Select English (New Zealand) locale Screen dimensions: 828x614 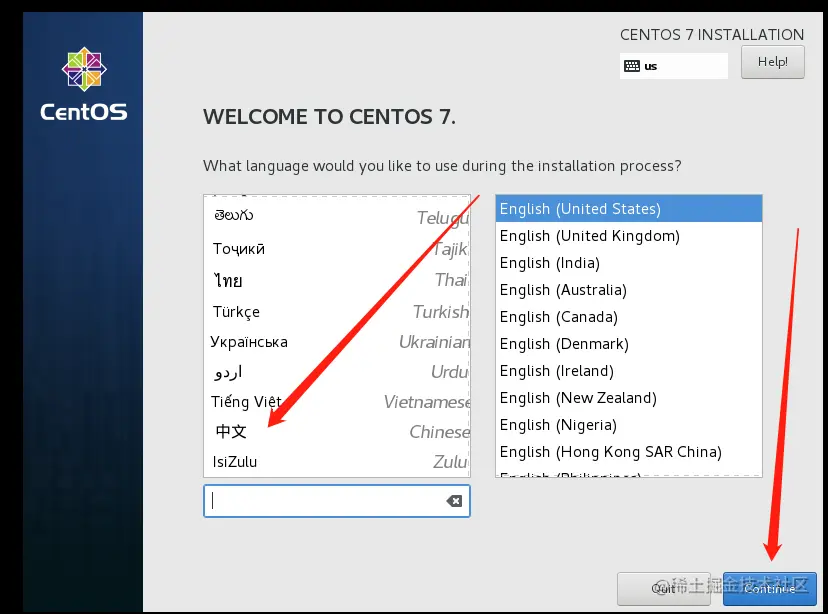click(628, 398)
